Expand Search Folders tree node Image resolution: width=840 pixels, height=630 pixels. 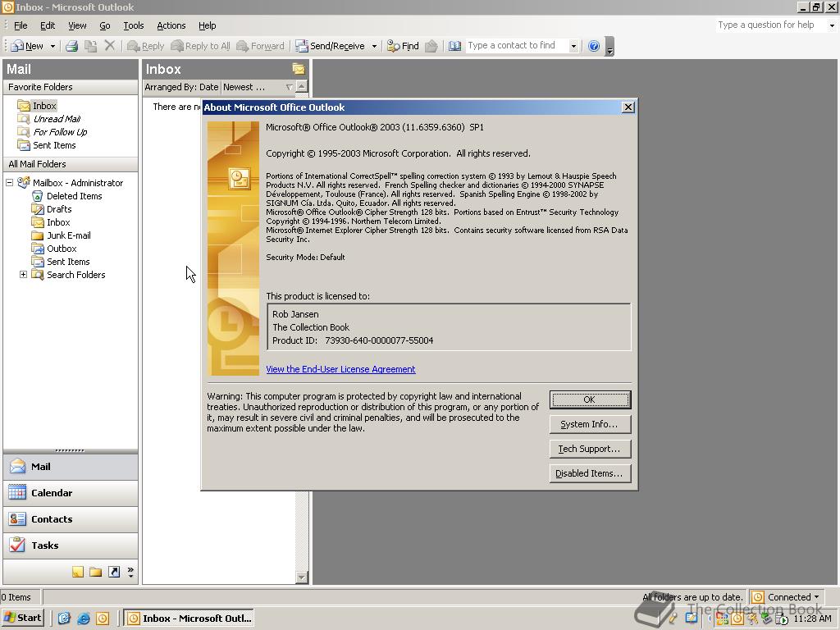point(23,274)
